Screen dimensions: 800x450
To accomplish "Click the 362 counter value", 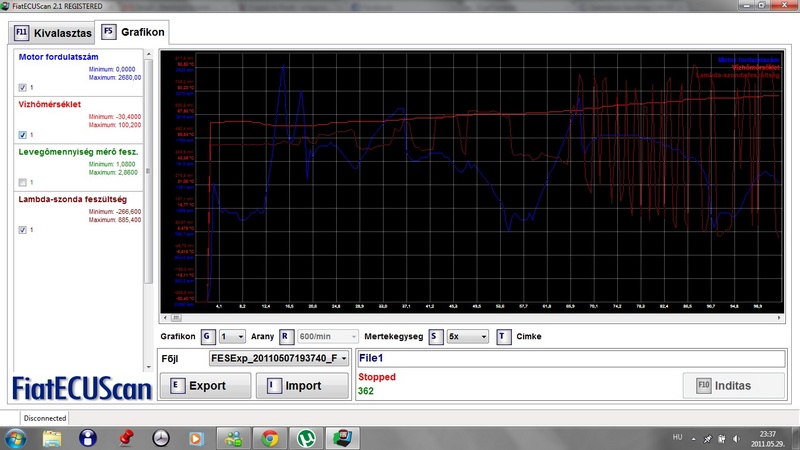I will 365,391.
